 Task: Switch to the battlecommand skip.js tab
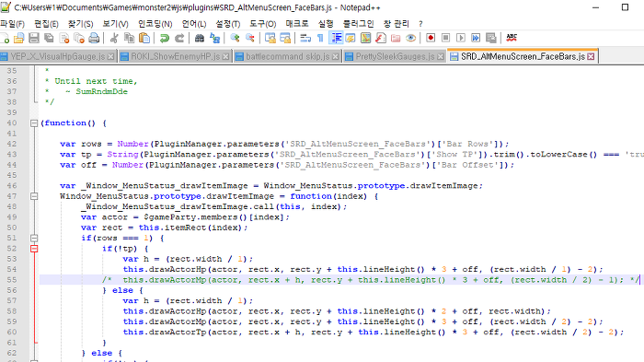pyautogui.click(x=287, y=56)
